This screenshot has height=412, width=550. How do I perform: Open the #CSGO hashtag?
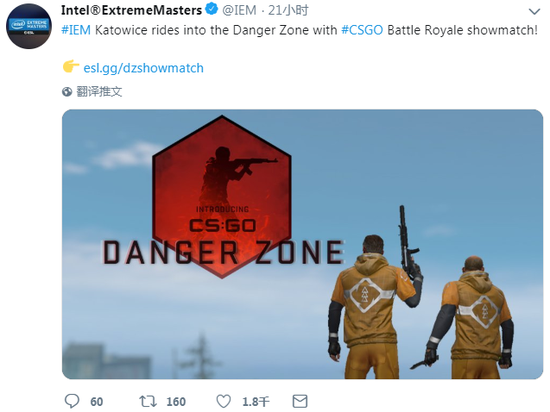click(x=362, y=30)
